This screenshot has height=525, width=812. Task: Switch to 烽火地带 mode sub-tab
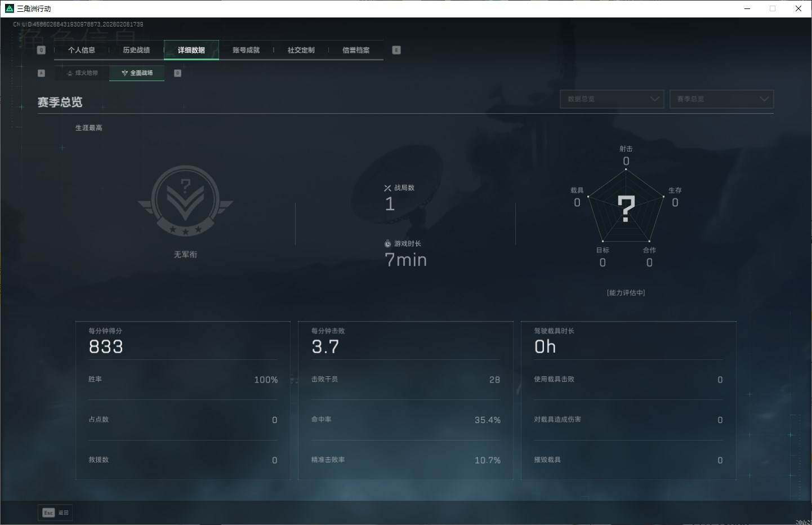[82, 73]
